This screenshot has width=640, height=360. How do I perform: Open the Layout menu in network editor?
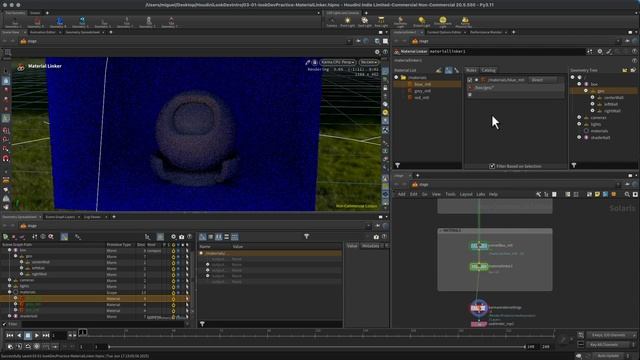pyautogui.click(x=466, y=194)
